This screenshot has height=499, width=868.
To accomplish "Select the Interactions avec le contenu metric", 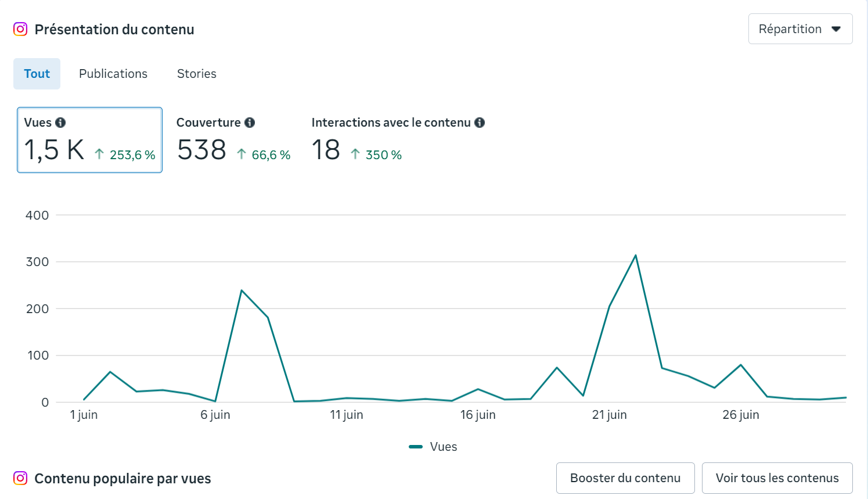I will [x=397, y=140].
